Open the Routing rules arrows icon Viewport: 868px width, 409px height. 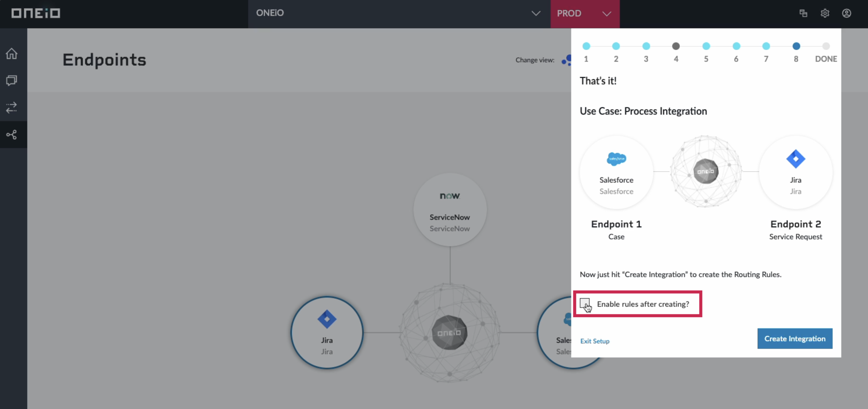[12, 107]
